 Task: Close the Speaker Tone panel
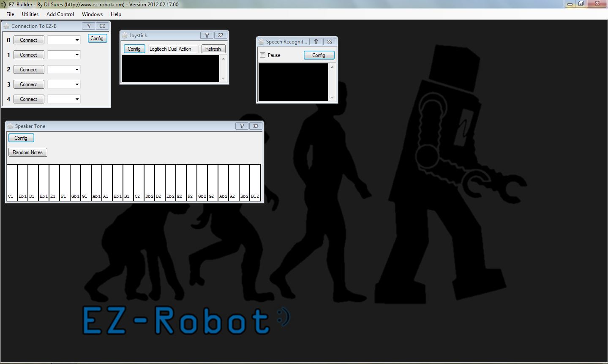click(x=256, y=126)
